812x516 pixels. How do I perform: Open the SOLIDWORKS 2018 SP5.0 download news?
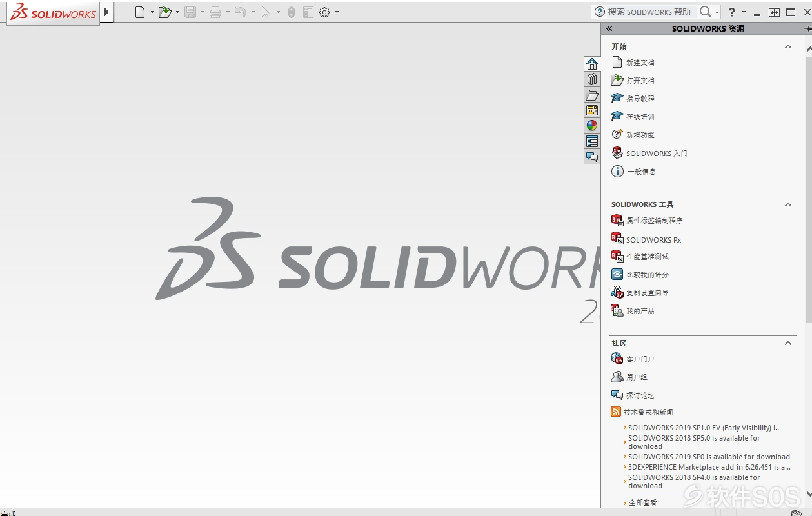[694, 442]
